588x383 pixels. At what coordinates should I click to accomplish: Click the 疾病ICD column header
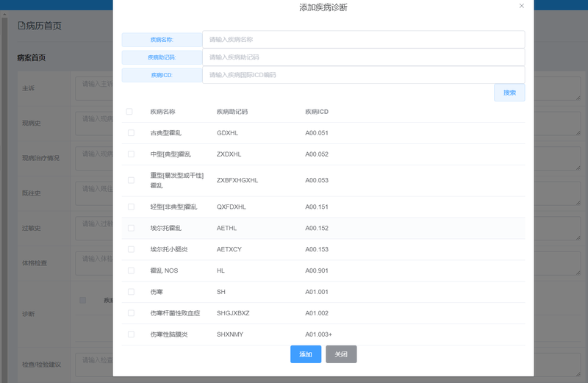[x=317, y=112]
